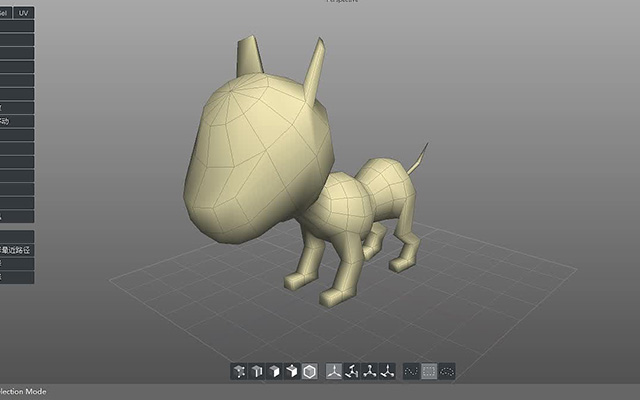Toggle the hexagon multi-select mode icon
640x400 pixels.
click(310, 371)
